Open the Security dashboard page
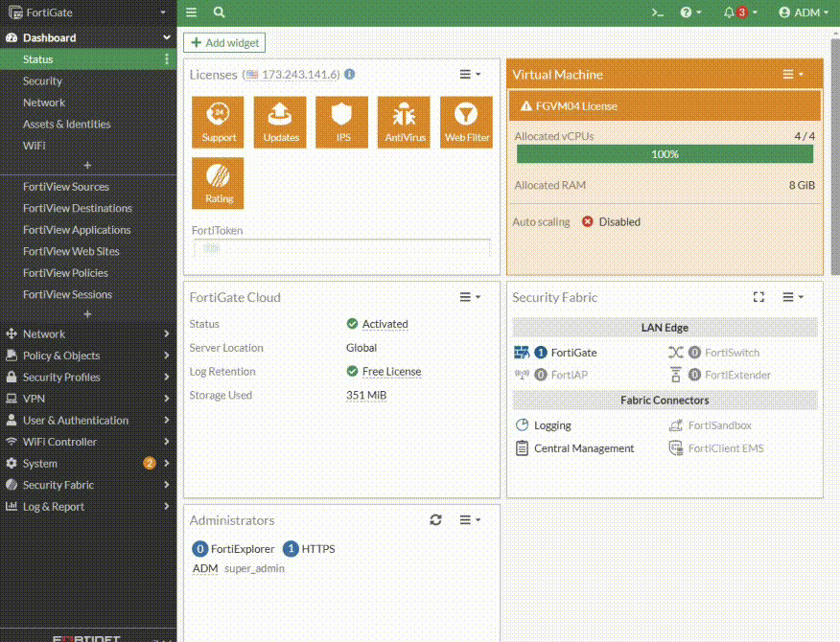 [x=42, y=81]
